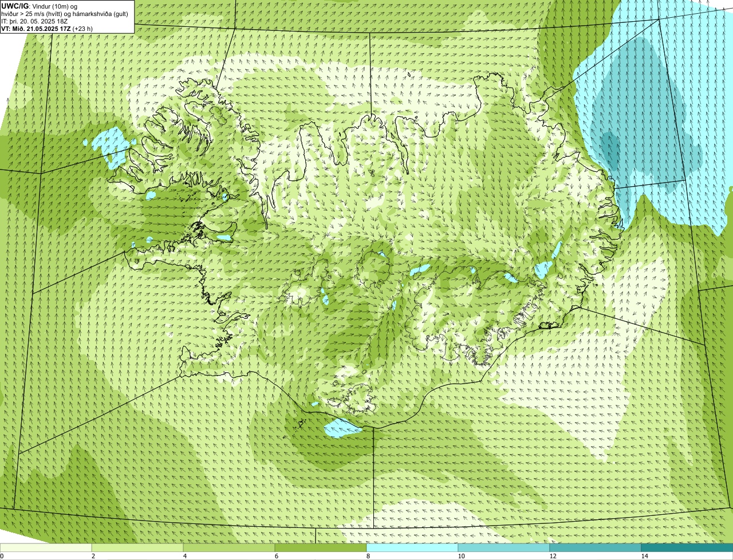Click the legend scale label '8'
This screenshot has height=560, width=733.
pos(368,556)
